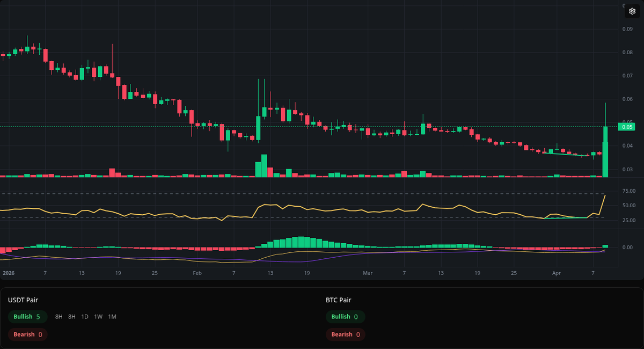Click the Mar date axis label
The height and width of the screenshot is (349, 644).
pyautogui.click(x=368, y=273)
